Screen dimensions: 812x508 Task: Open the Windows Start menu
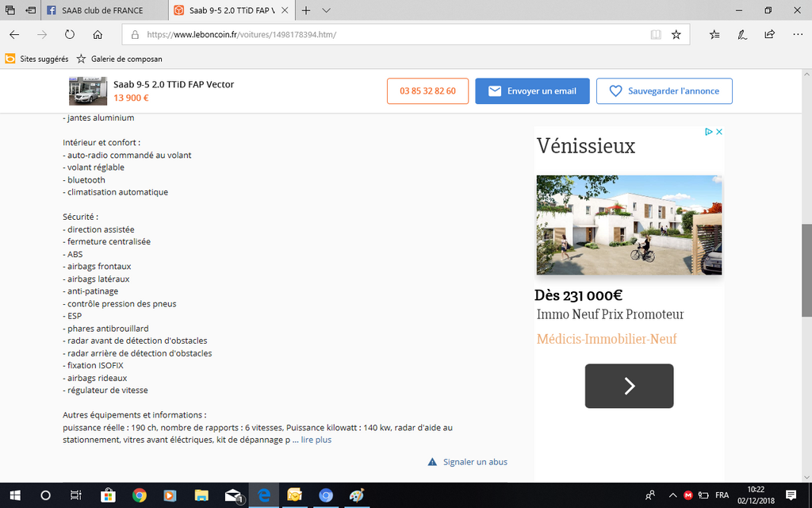(14, 495)
